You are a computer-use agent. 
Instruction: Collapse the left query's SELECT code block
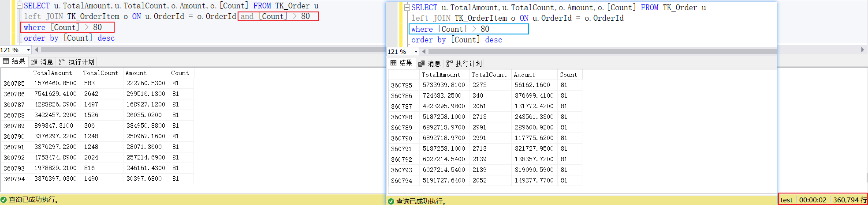[x=19, y=6]
